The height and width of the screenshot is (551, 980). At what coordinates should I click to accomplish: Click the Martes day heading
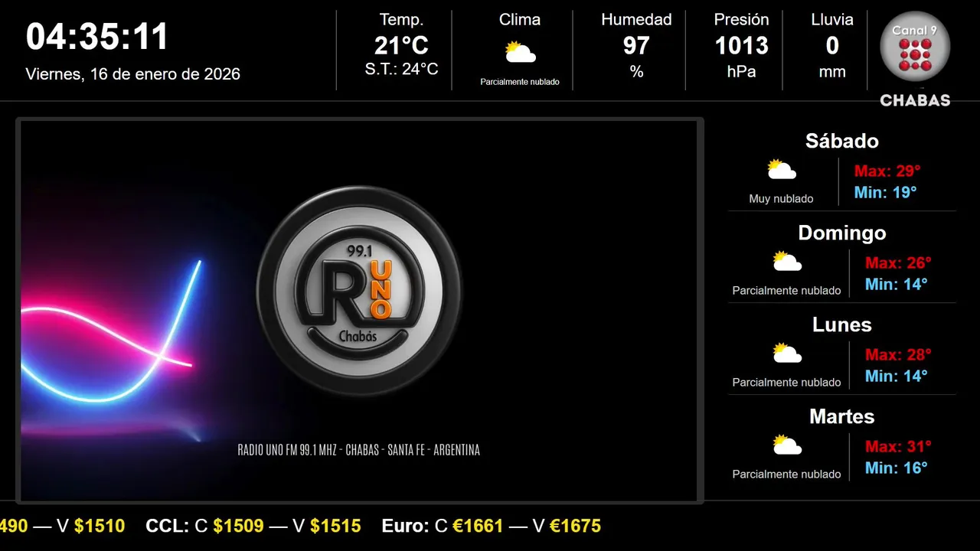pyautogui.click(x=842, y=416)
